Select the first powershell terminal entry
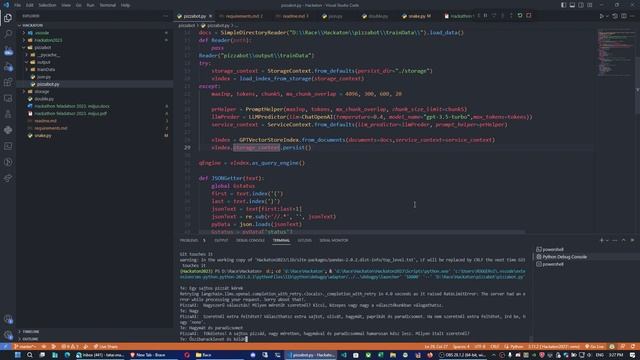The height and width of the screenshot is (360, 640). [586, 249]
